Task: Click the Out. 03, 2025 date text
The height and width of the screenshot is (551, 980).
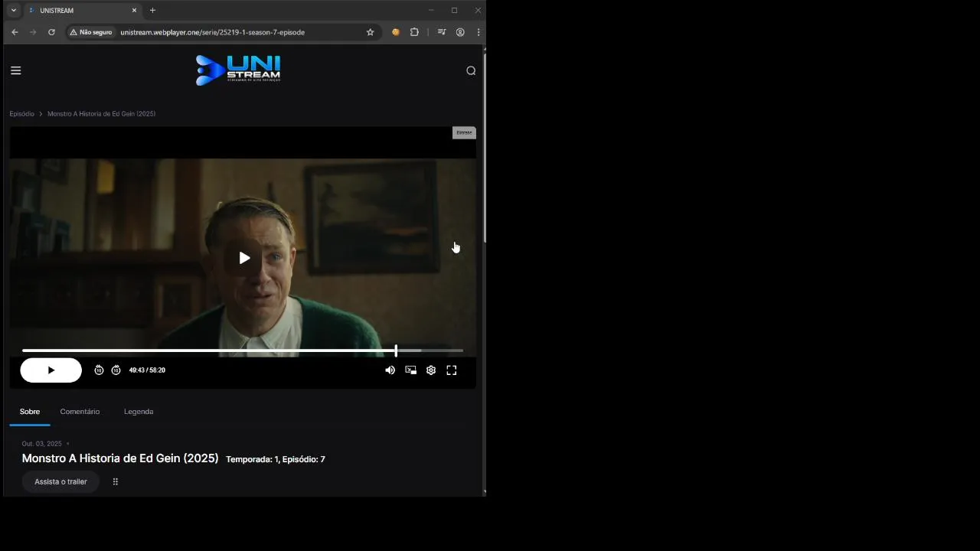Action: [x=42, y=444]
